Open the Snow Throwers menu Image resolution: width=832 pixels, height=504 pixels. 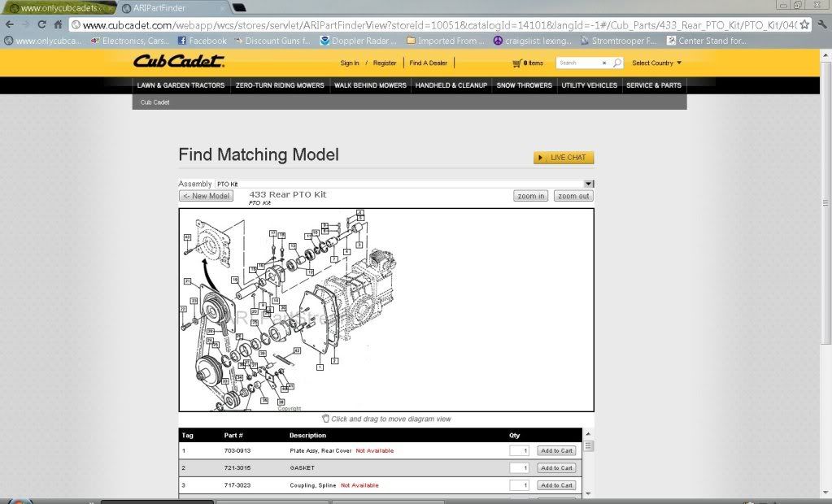pos(525,85)
